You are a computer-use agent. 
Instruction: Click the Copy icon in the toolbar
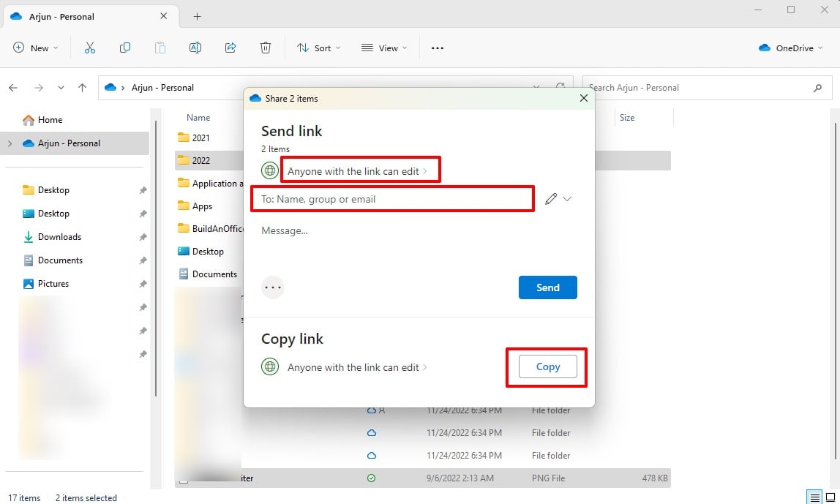point(125,48)
